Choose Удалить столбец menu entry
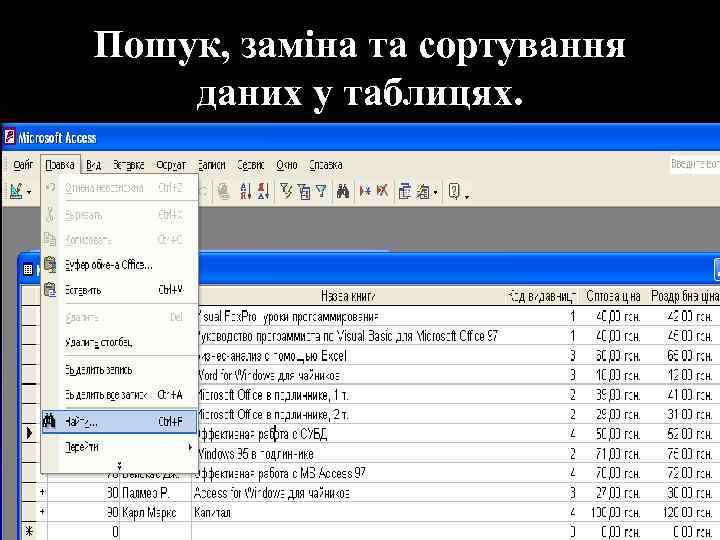720x540 pixels. (x=119, y=343)
